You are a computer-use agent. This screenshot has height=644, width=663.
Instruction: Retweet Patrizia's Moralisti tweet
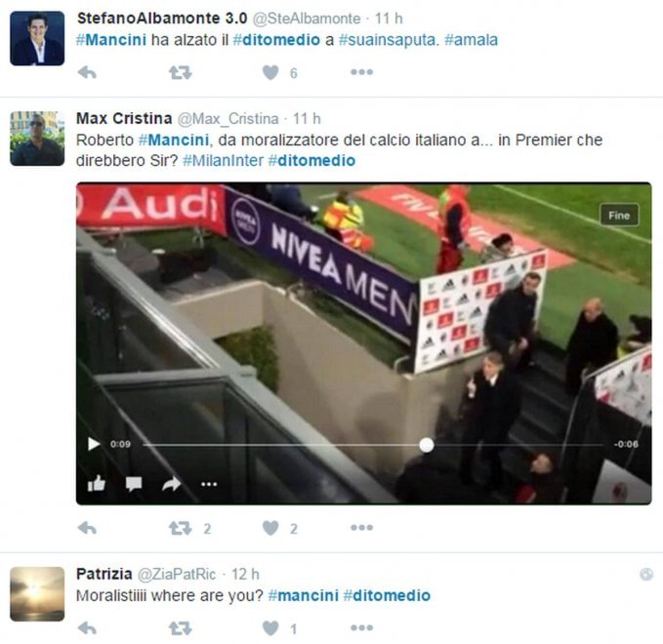(x=181, y=628)
